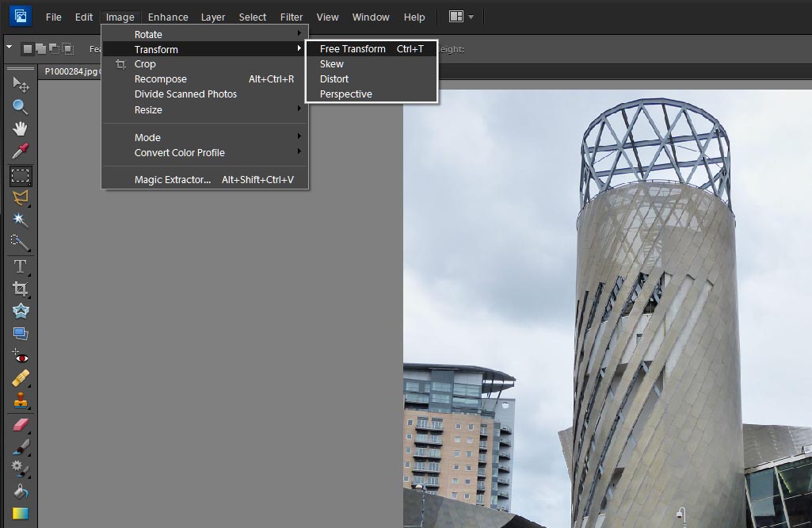Open the arrange documents layout dropdown
The image size is (812, 528).
pos(462,17)
